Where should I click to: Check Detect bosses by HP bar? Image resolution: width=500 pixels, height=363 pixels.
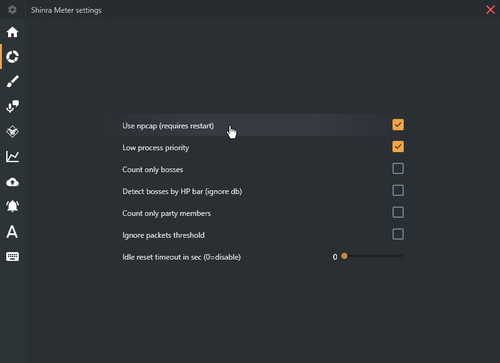[x=398, y=191]
